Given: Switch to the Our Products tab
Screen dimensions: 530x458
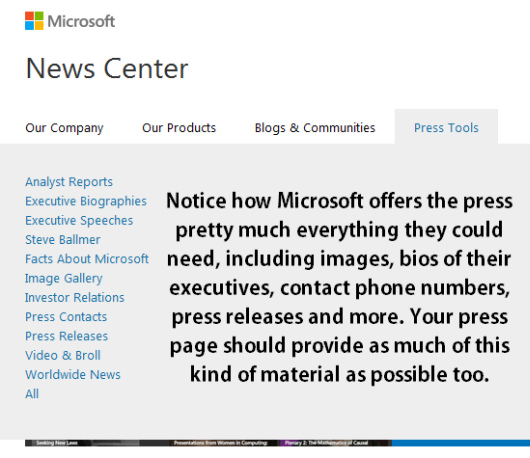Looking at the screenshot, I should tap(179, 128).
